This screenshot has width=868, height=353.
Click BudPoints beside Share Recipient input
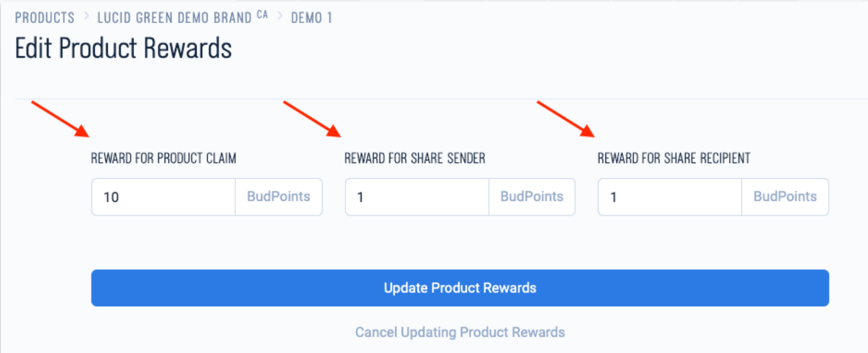pyautogui.click(x=785, y=197)
